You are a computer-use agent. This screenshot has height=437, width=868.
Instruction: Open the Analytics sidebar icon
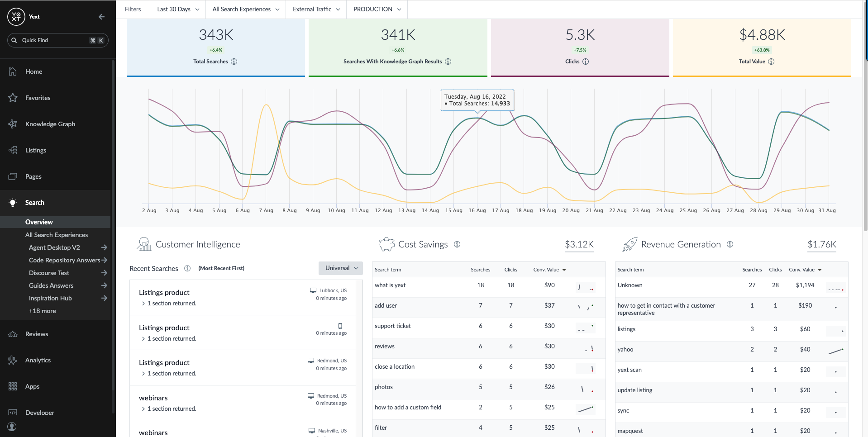point(13,360)
